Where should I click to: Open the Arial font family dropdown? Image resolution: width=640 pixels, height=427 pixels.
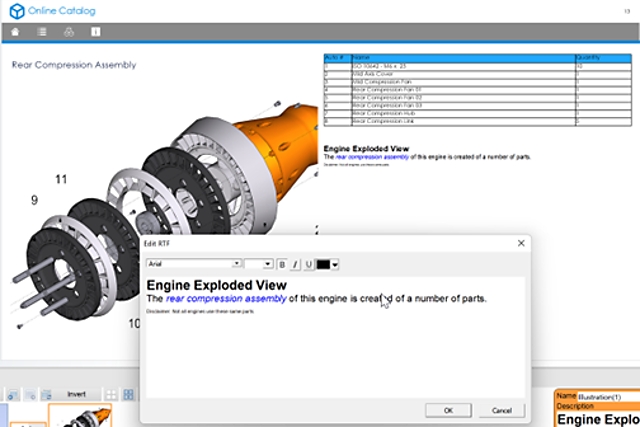point(236,264)
